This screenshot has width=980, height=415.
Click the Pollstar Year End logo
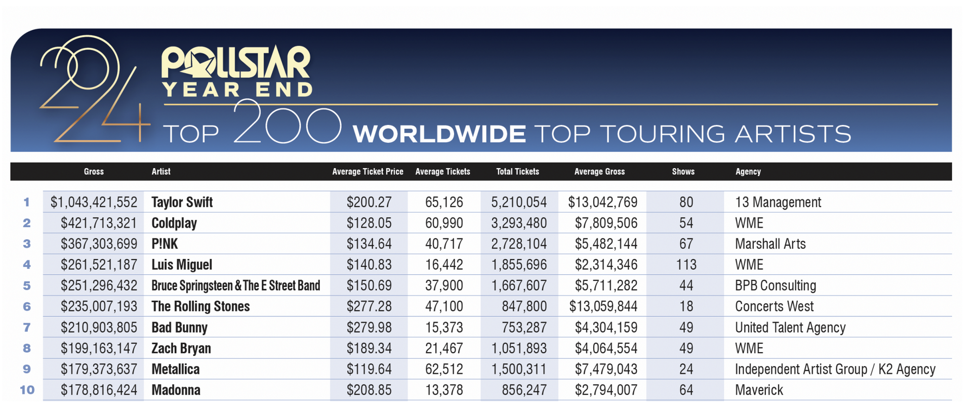point(236,71)
